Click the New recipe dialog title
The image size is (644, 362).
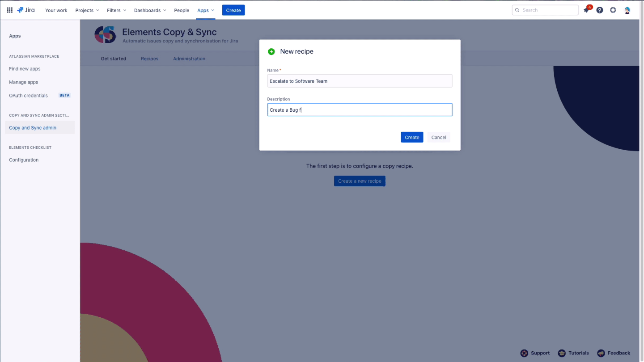(297, 51)
